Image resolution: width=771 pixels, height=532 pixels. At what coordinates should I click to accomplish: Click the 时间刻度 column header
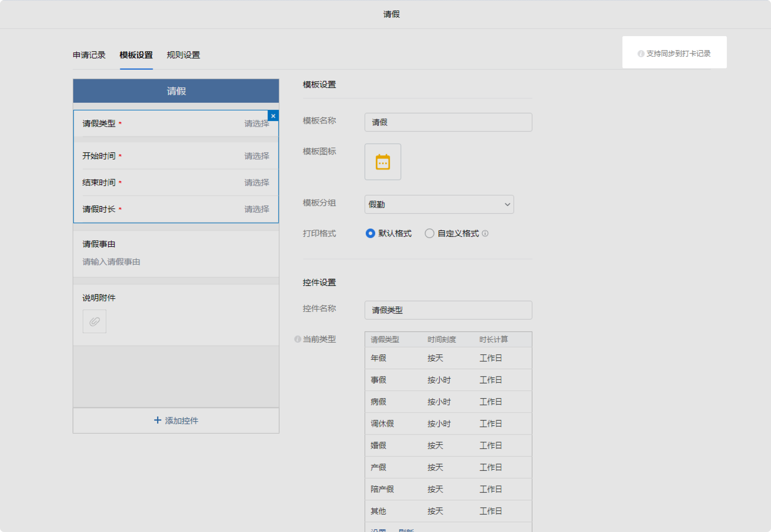tap(442, 340)
